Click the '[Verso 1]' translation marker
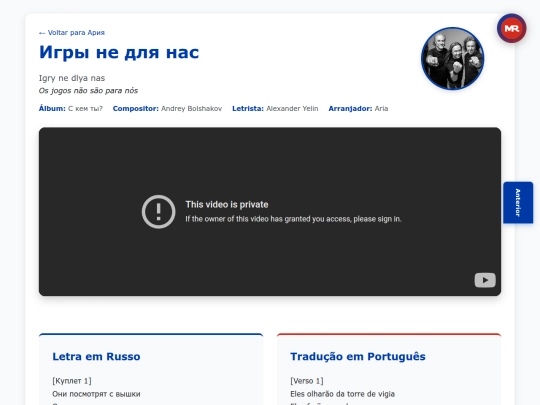The height and width of the screenshot is (405, 540). (x=307, y=381)
